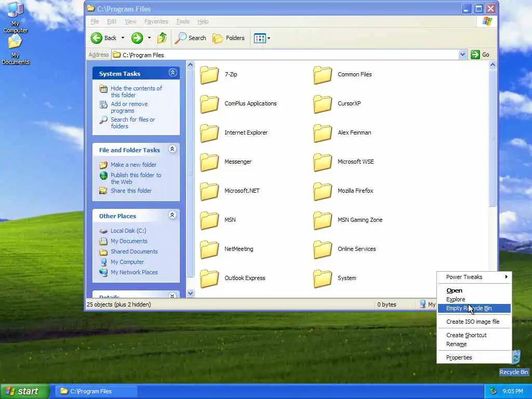The image size is (532, 399).
Task: Open the File menu
Action: pyautogui.click(x=95, y=21)
